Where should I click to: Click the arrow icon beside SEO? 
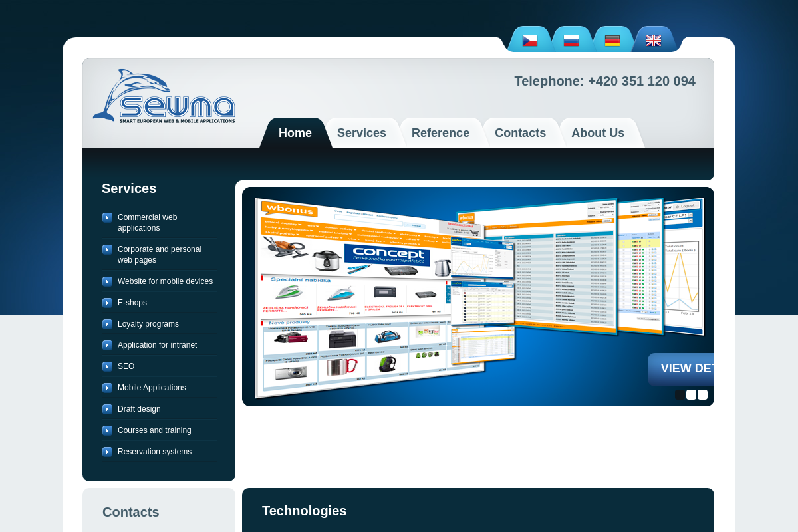pyautogui.click(x=107, y=366)
